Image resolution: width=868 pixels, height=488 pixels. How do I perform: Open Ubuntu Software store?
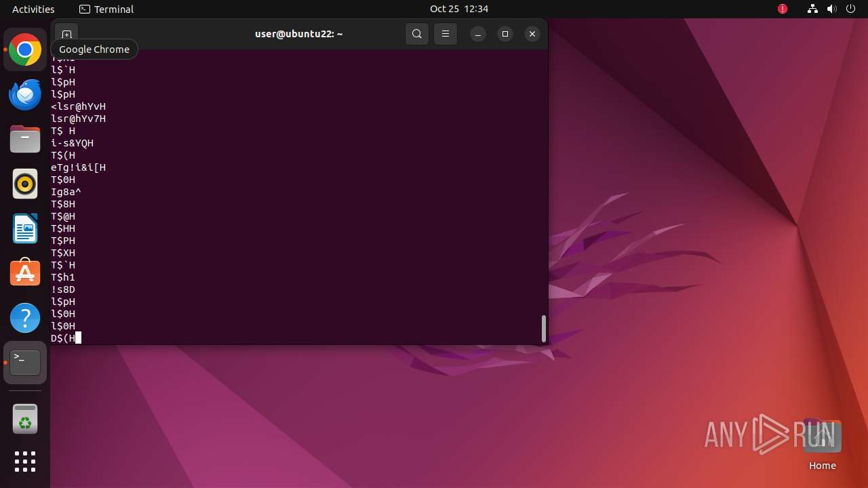tap(25, 273)
